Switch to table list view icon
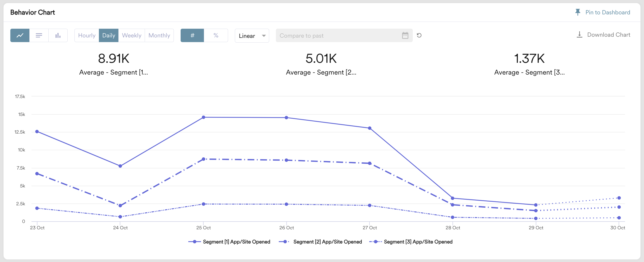The height and width of the screenshot is (262, 644). (x=39, y=36)
